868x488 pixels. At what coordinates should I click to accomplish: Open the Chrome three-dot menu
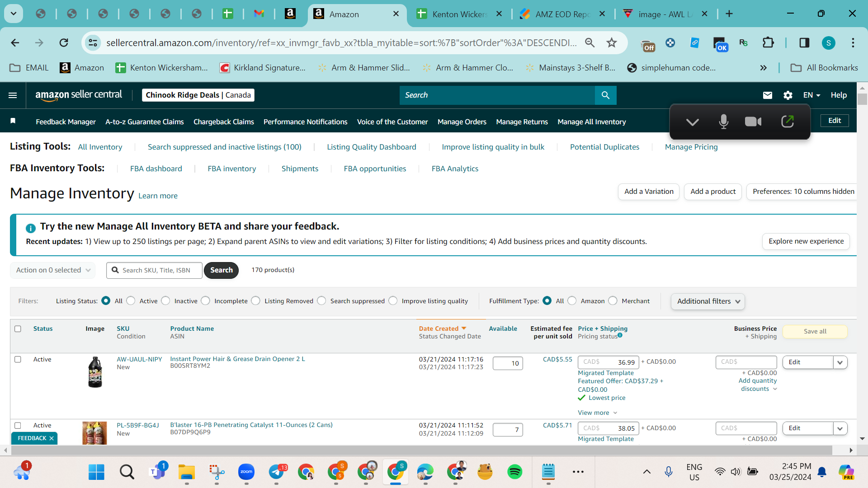point(853,43)
